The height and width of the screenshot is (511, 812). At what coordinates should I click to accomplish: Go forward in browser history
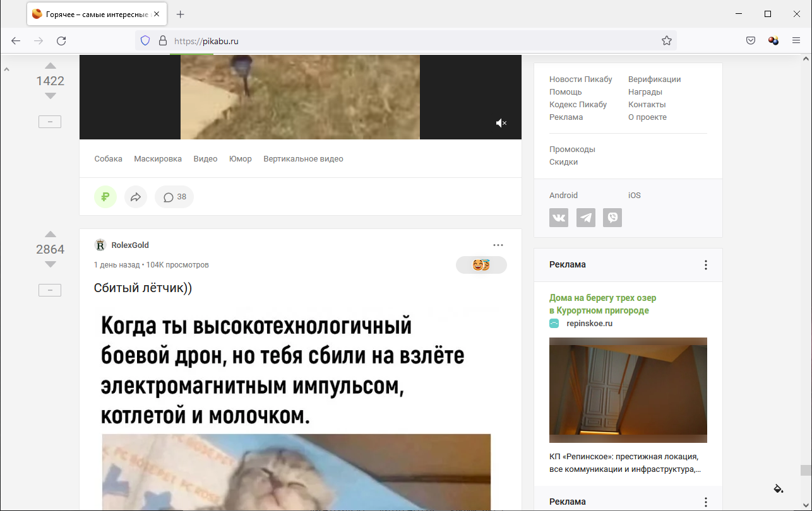point(39,40)
